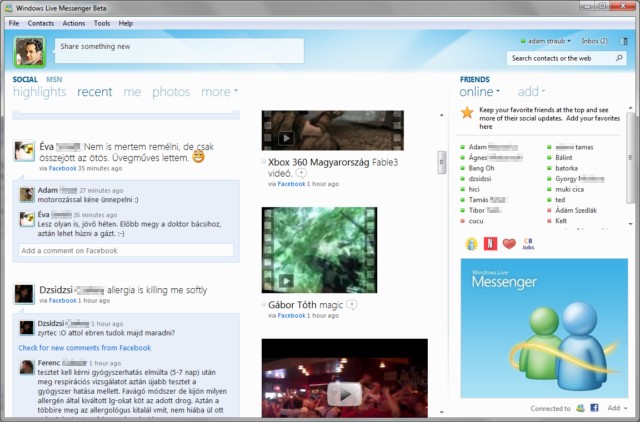Click Éva's avatar on the status post

(x=24, y=151)
